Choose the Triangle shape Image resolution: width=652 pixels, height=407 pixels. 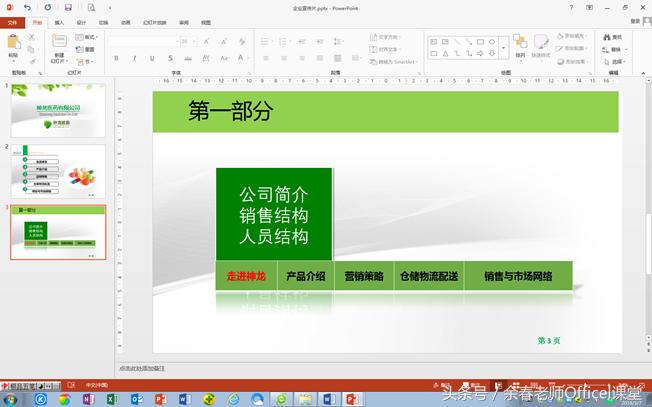coord(445,53)
